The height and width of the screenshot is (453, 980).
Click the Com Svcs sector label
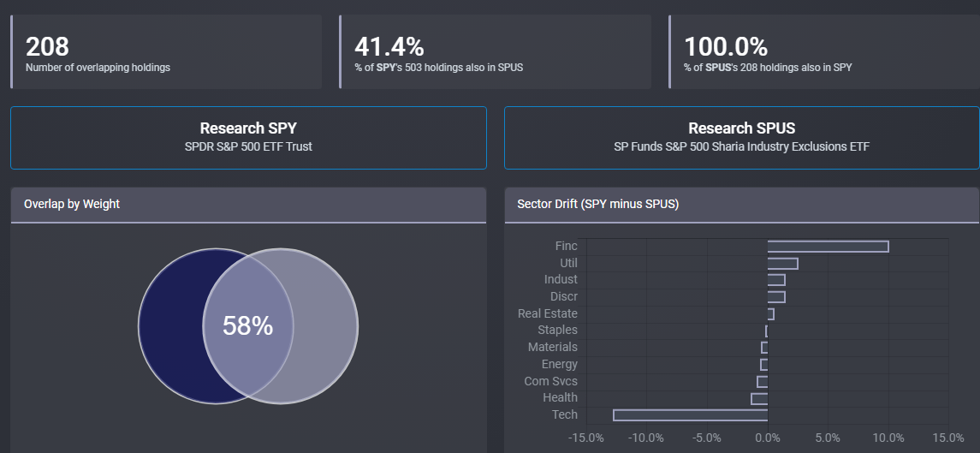pyautogui.click(x=551, y=381)
